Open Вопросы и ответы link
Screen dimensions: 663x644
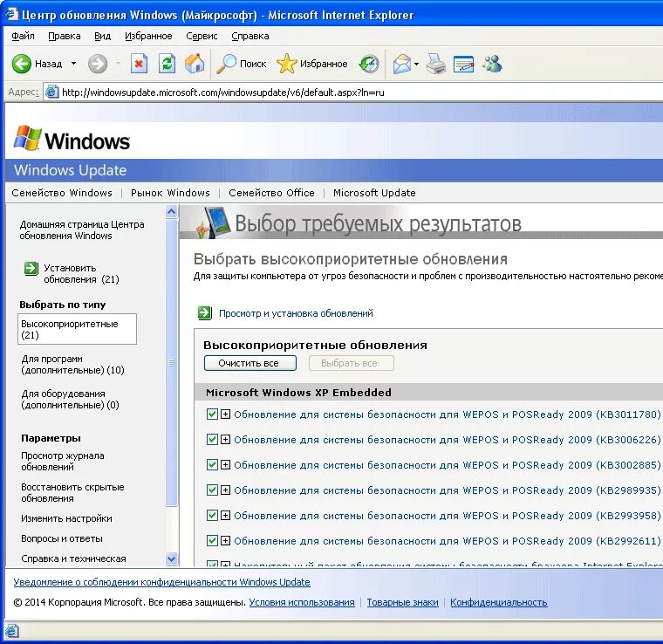[62, 538]
